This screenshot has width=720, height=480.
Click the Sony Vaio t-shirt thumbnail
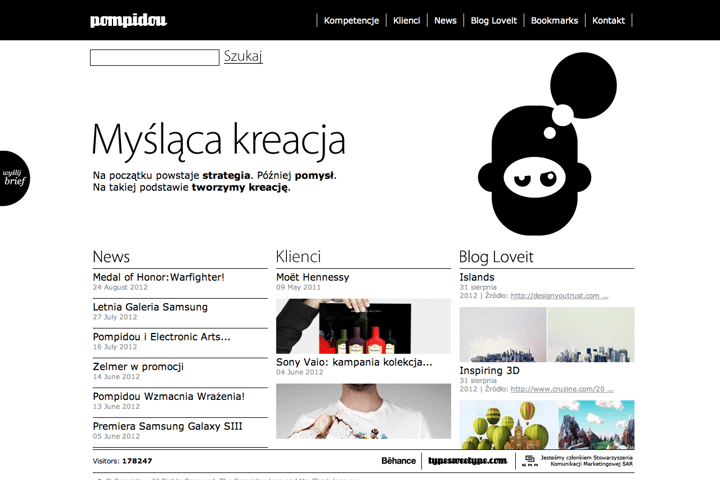(x=363, y=412)
